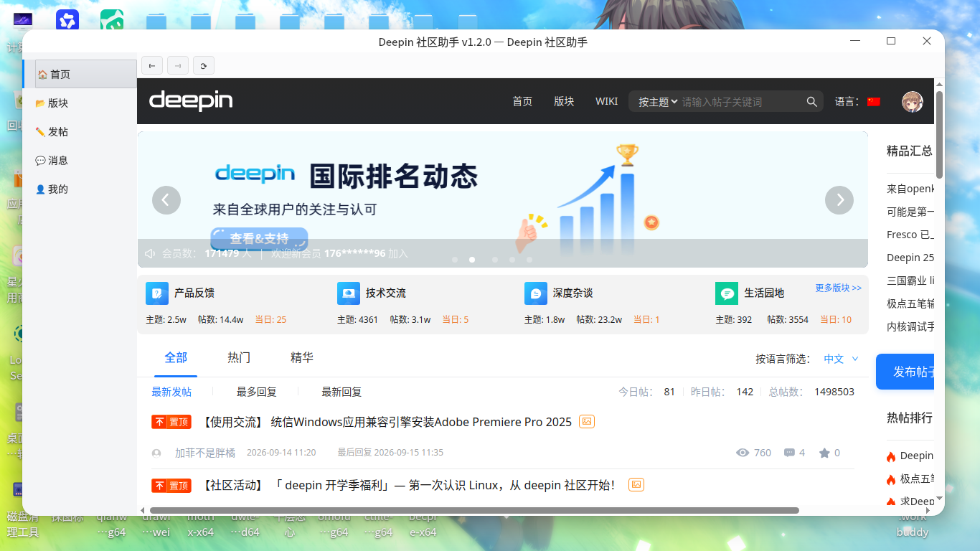Sort posts by 最多回复

pyautogui.click(x=257, y=392)
